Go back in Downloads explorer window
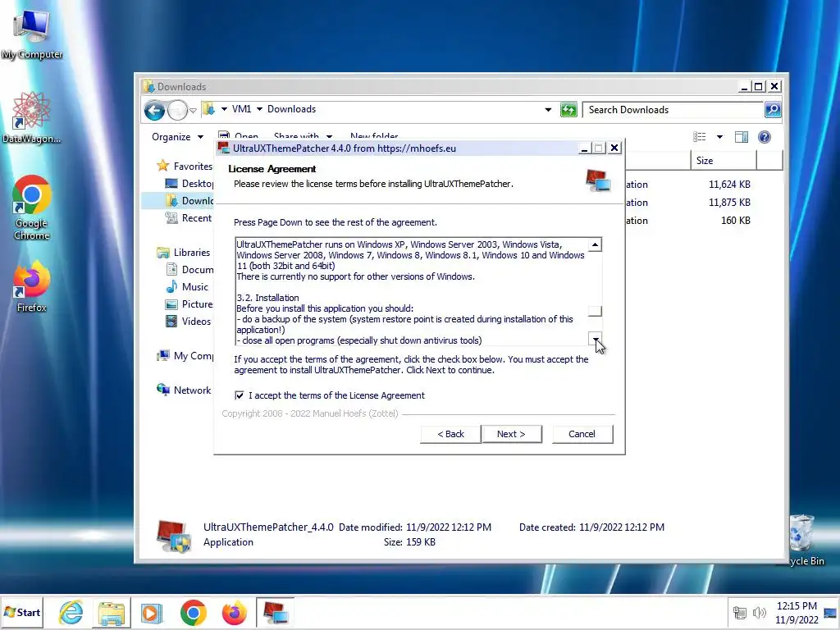The height and width of the screenshot is (630, 840). (x=154, y=111)
